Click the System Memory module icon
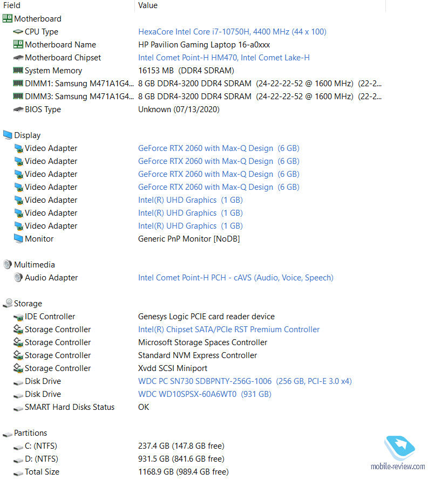Viewport: 448px width, 494px height. click(x=18, y=70)
